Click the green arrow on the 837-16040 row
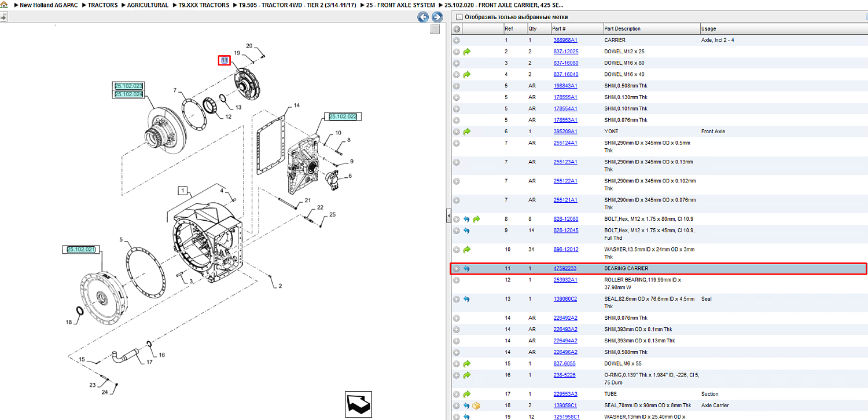Viewport: 868px width, 420px height. click(x=467, y=74)
